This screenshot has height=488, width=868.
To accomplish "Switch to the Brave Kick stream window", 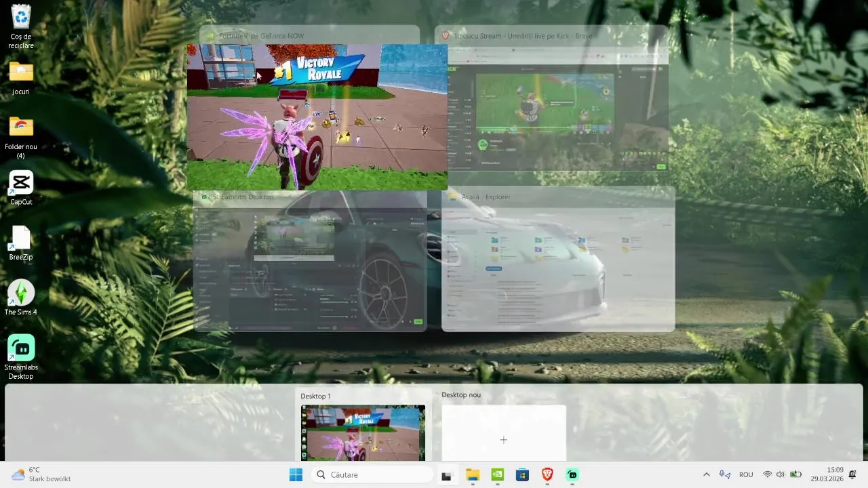I will tap(551, 99).
